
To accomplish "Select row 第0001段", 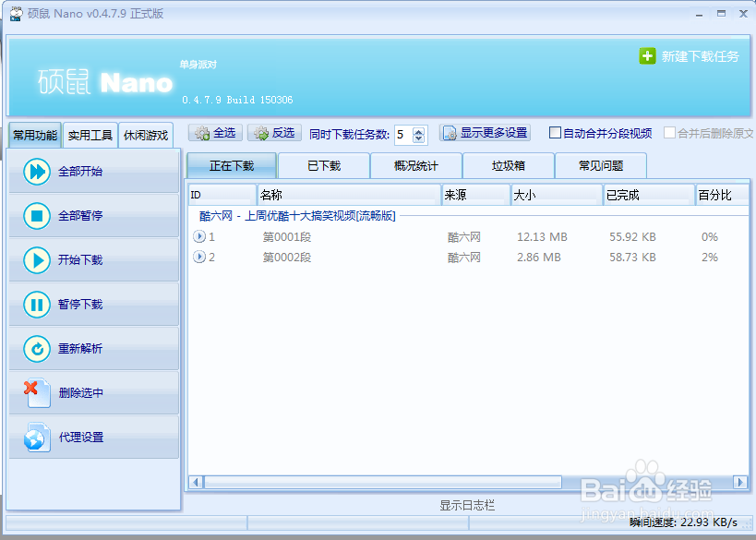I will pyautogui.click(x=468, y=236).
